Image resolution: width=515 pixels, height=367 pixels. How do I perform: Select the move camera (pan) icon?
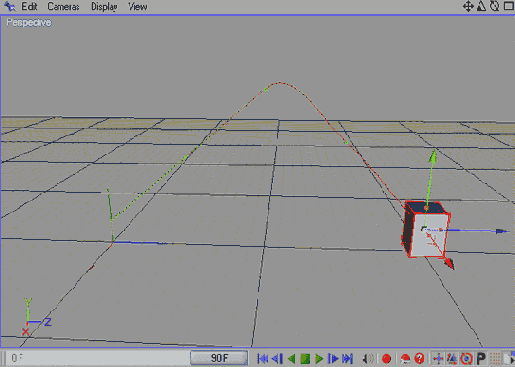(468, 6)
